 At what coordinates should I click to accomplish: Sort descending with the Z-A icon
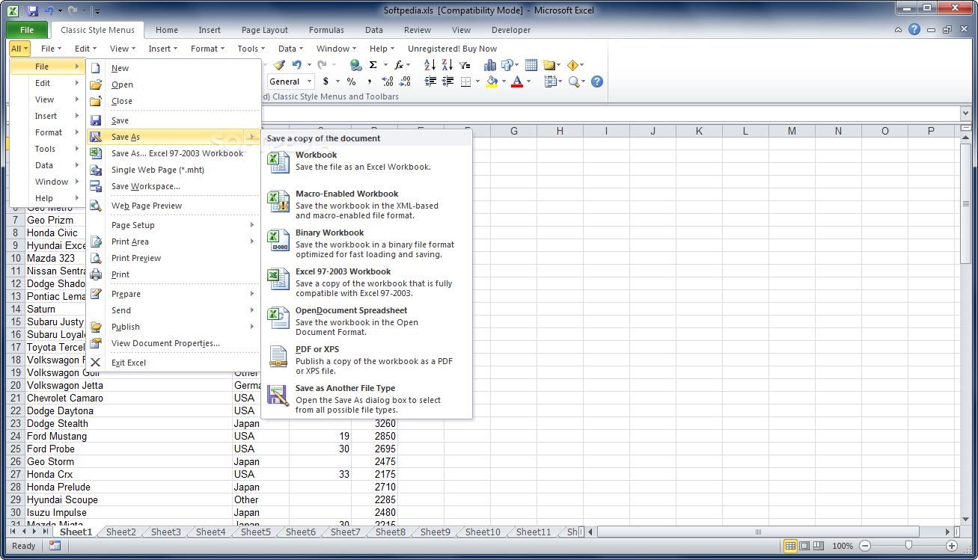(447, 65)
